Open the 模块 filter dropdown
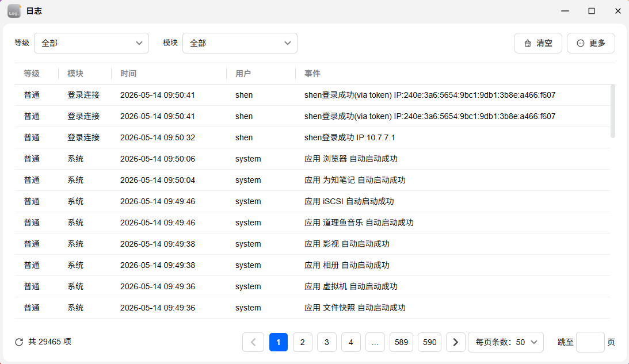Screen dimensions: 629x364 (240, 43)
